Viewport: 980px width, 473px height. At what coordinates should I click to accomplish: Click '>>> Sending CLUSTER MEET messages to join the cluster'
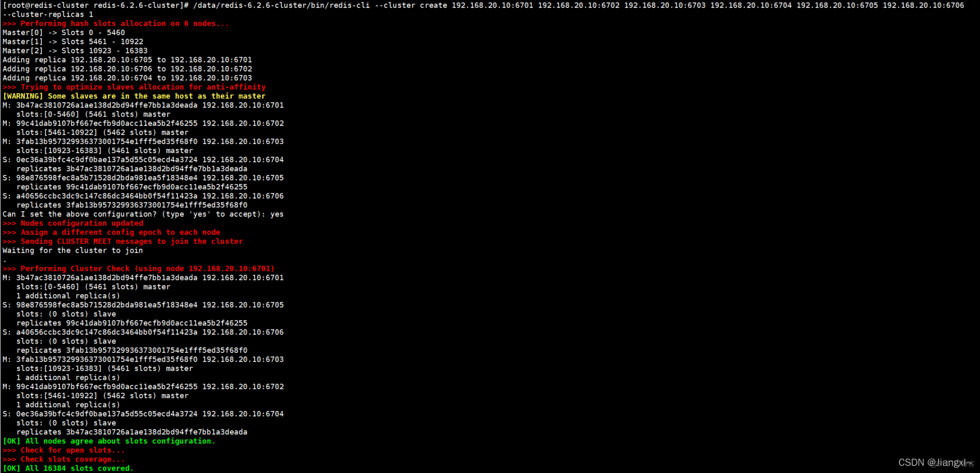point(123,241)
